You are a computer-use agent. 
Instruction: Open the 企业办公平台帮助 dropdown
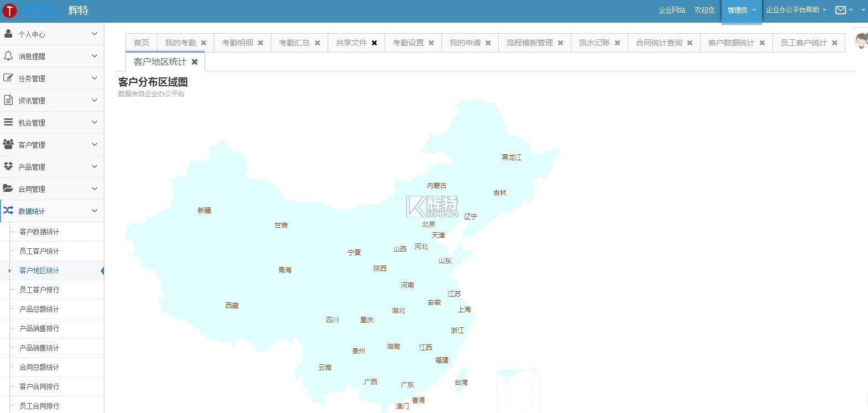[796, 10]
